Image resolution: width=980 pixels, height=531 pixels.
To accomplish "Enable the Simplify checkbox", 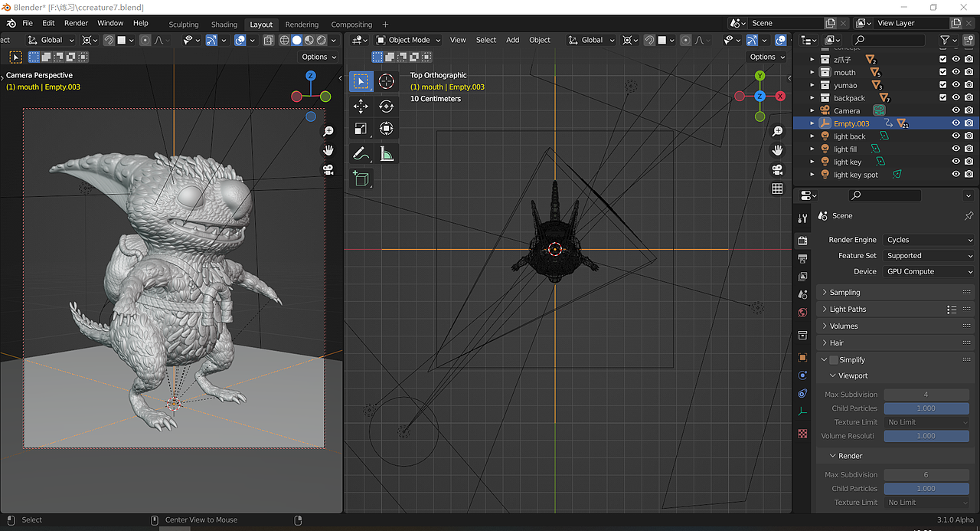I will 834,360.
